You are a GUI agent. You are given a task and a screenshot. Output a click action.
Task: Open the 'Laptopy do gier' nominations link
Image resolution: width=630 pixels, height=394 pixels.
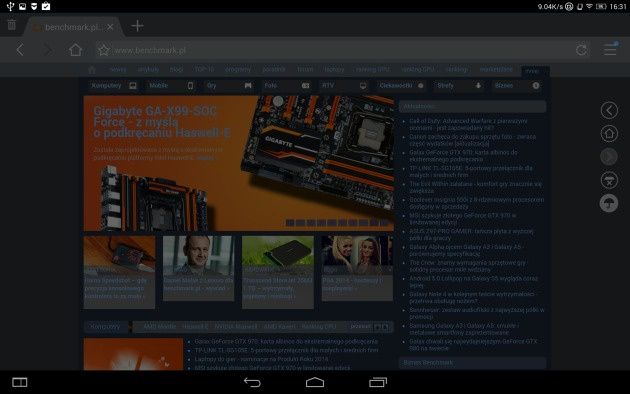point(261,359)
